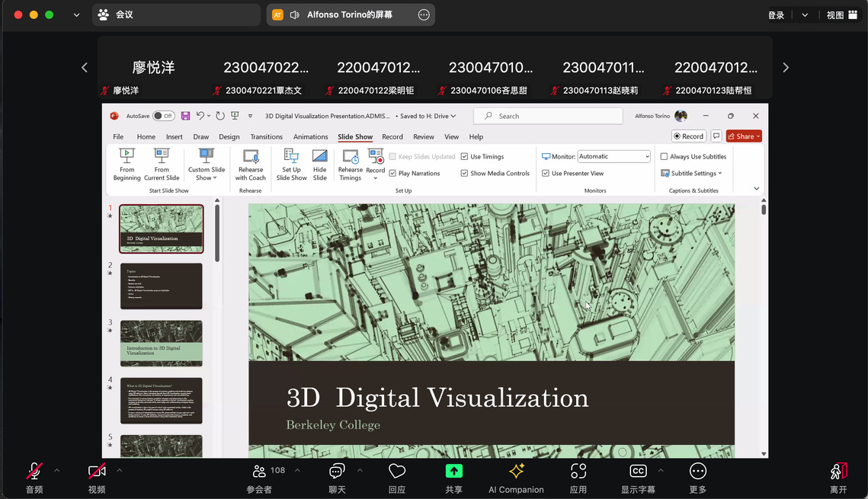Enable Always Use Subtitles checkbox
Viewport: 868px width, 499px height.
click(665, 157)
